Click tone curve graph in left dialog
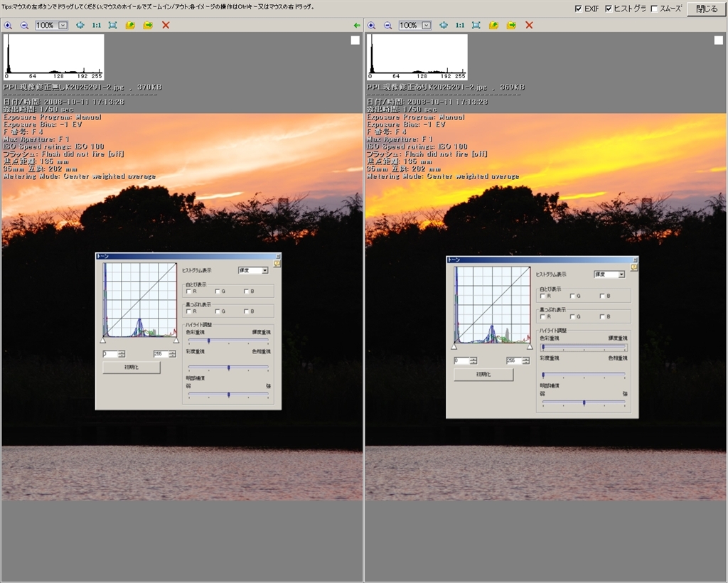 click(140, 300)
